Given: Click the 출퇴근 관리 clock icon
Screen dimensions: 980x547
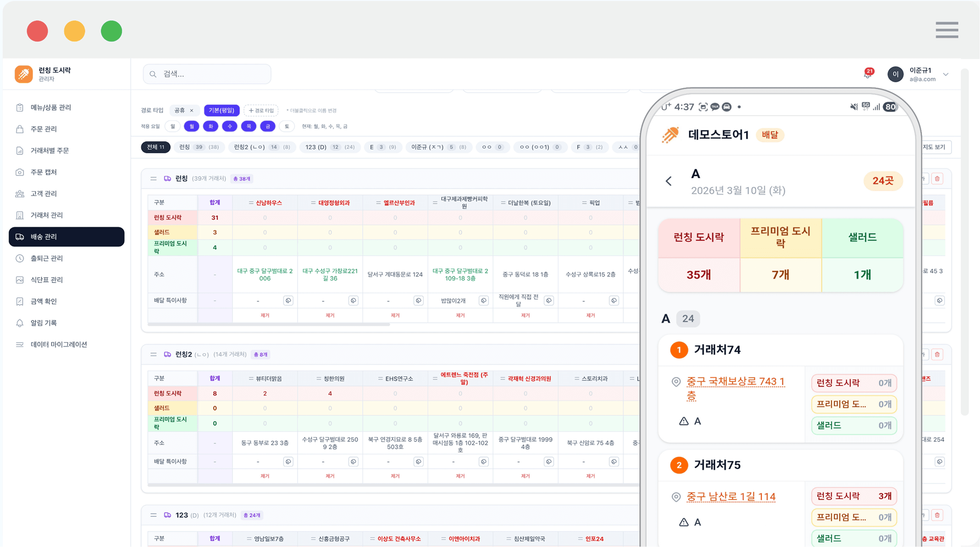Looking at the screenshot, I should point(20,259).
